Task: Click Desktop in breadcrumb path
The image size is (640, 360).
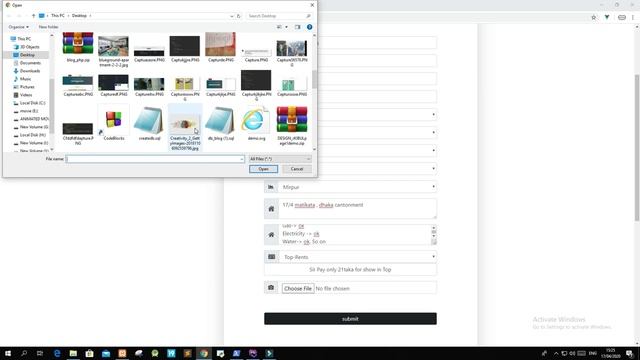Action: [x=79, y=16]
